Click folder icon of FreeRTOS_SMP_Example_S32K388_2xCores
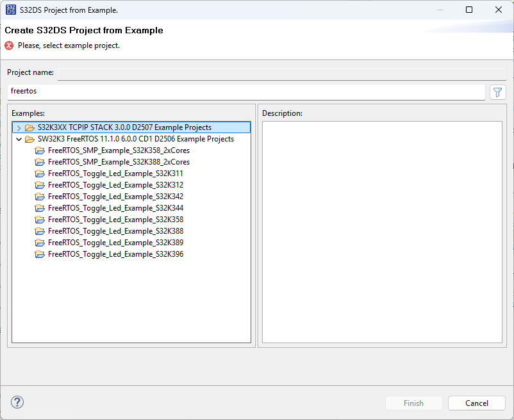This screenshot has height=420, width=514. (40, 162)
